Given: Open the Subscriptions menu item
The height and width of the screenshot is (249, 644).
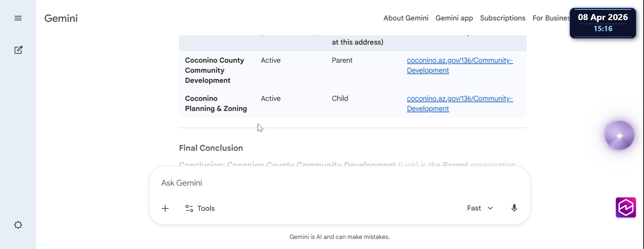Looking at the screenshot, I should (502, 18).
